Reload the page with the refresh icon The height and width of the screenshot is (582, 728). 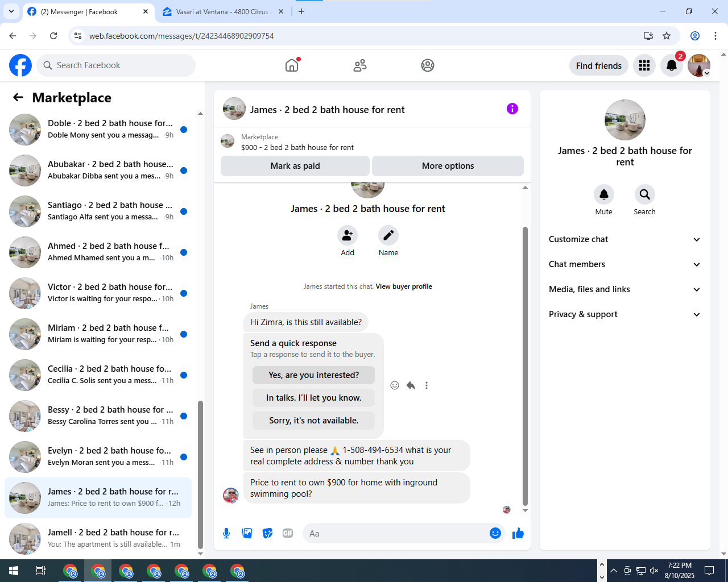[x=53, y=36]
